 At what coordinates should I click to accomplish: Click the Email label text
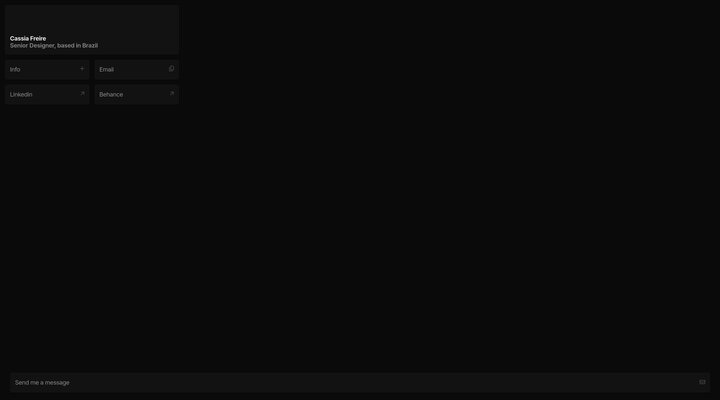(107, 69)
